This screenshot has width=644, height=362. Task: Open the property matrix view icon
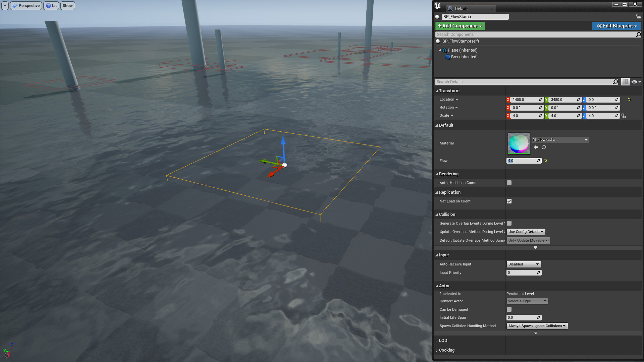pos(625,81)
